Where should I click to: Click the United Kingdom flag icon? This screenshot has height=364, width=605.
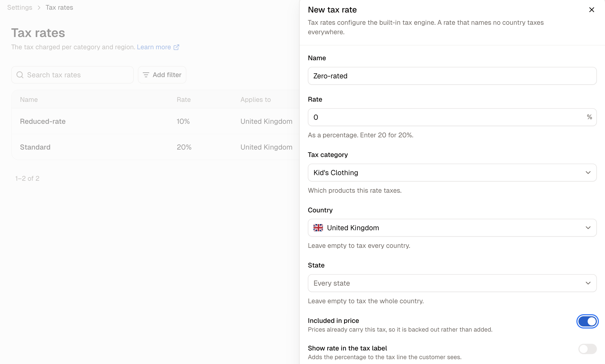318,228
